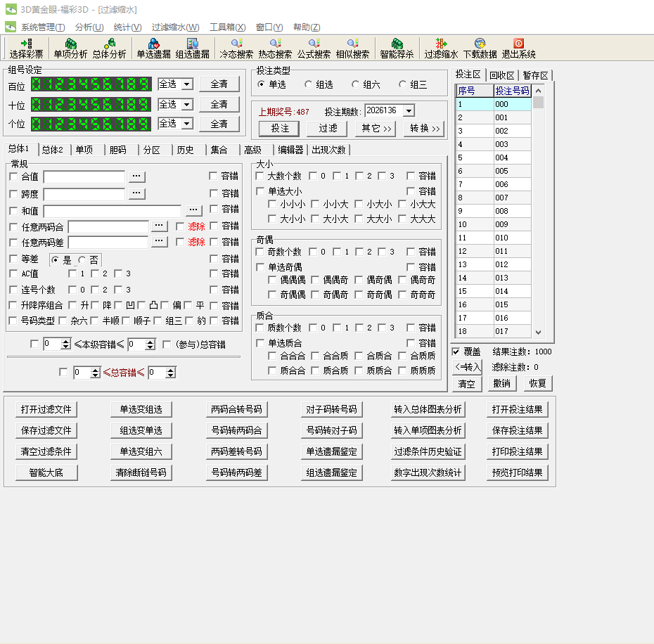Click the 智能大底 button
The width and height of the screenshot is (654, 644).
click(x=46, y=472)
